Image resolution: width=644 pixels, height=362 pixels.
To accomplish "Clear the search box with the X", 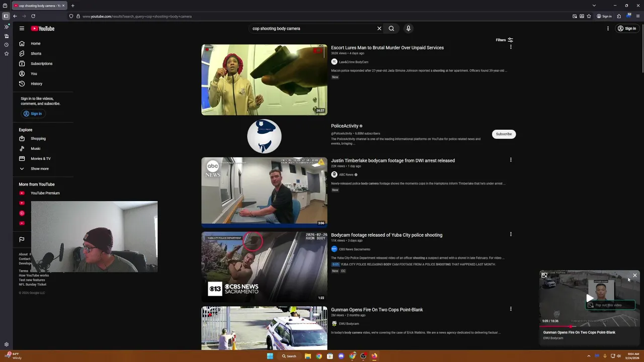I will tap(379, 29).
